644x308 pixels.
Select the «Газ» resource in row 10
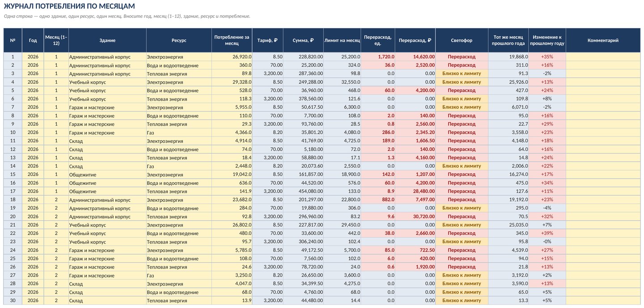tap(179, 133)
